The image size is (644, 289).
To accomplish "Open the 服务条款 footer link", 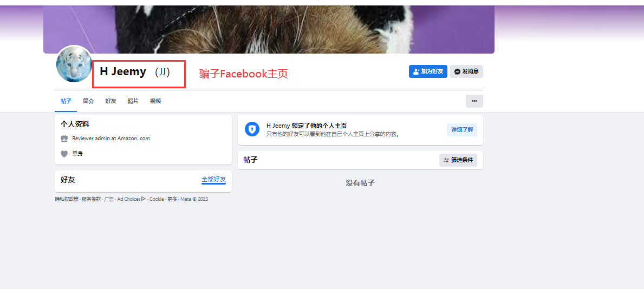I will click(91, 199).
